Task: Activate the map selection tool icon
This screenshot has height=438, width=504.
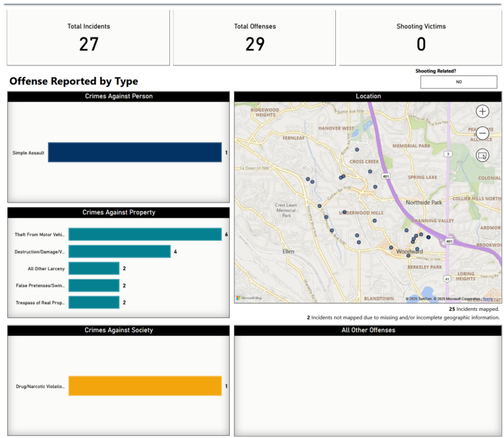Action: coord(482,155)
